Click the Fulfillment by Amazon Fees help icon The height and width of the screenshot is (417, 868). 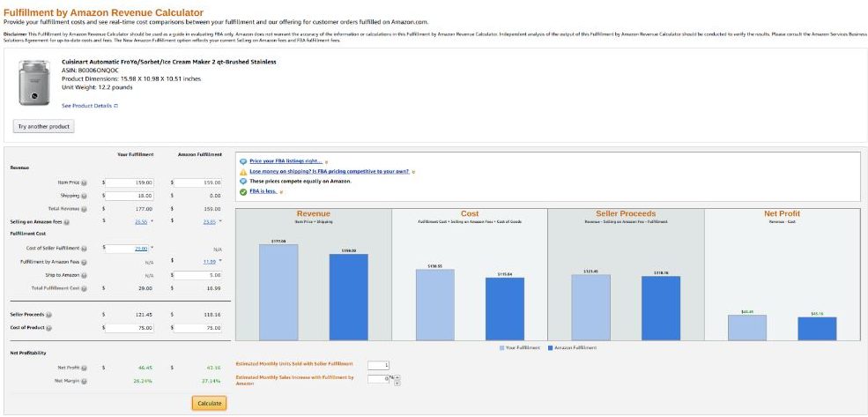[x=84, y=262]
